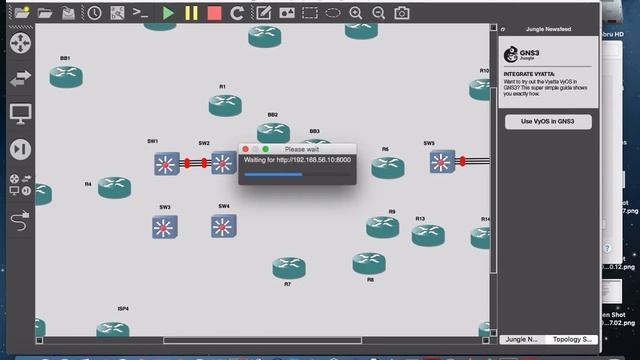Image resolution: width=640 pixels, height=360 pixels.
Task: Select router R6 on canvas
Action: 388,168
